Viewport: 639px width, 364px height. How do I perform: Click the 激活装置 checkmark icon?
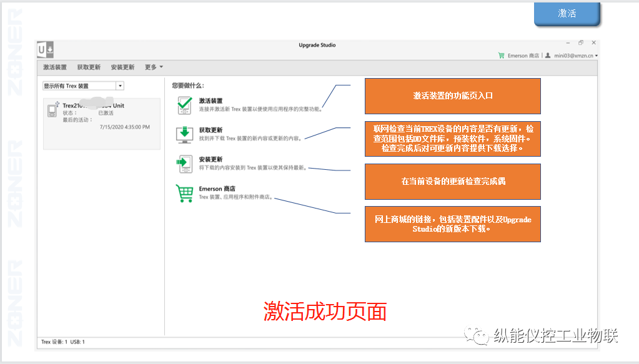tap(184, 104)
